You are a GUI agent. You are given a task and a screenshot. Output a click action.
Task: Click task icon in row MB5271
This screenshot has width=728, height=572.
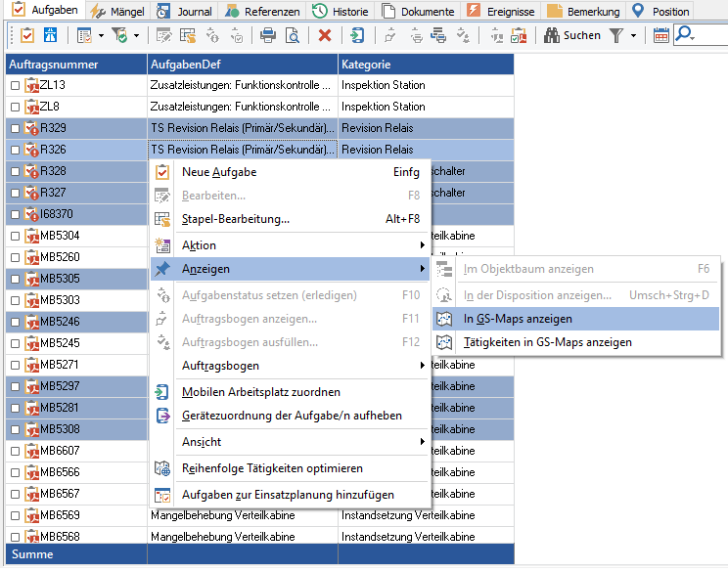click(x=32, y=365)
